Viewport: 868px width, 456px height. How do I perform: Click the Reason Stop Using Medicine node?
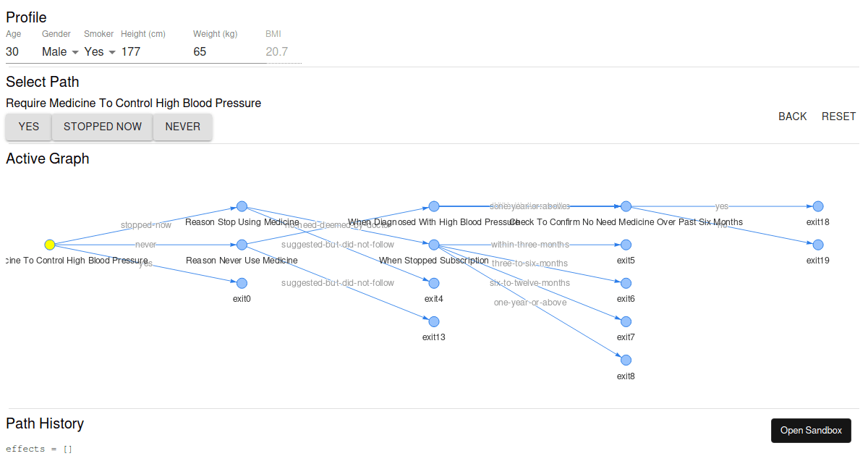click(x=242, y=206)
